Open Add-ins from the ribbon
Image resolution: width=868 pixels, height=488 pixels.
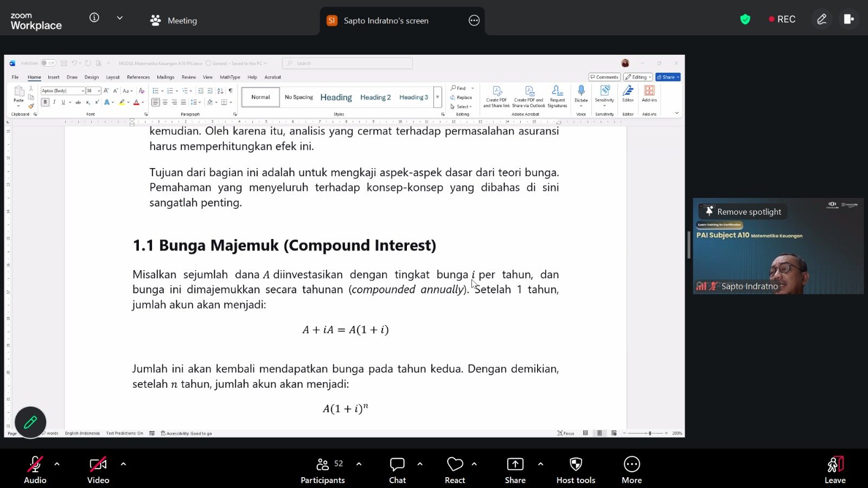click(649, 93)
